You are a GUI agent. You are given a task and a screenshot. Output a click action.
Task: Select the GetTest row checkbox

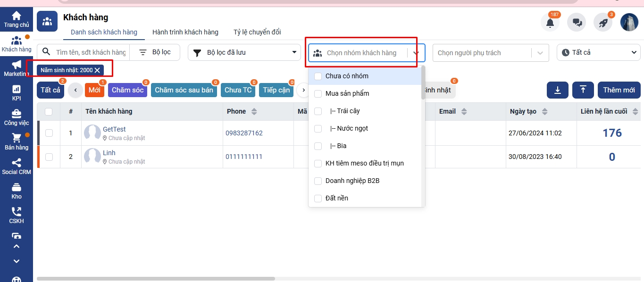coord(49,133)
